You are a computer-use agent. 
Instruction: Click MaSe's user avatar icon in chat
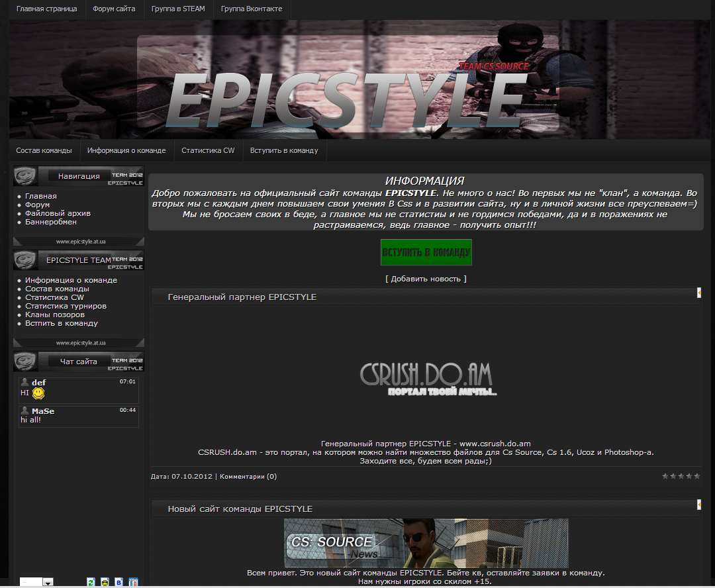(25, 411)
